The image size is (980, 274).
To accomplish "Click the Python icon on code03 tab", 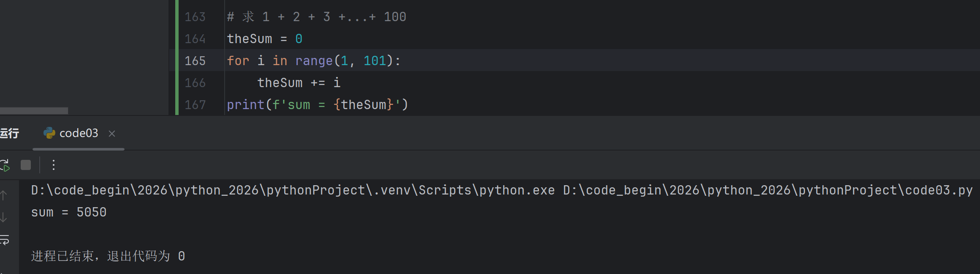I will coord(49,133).
